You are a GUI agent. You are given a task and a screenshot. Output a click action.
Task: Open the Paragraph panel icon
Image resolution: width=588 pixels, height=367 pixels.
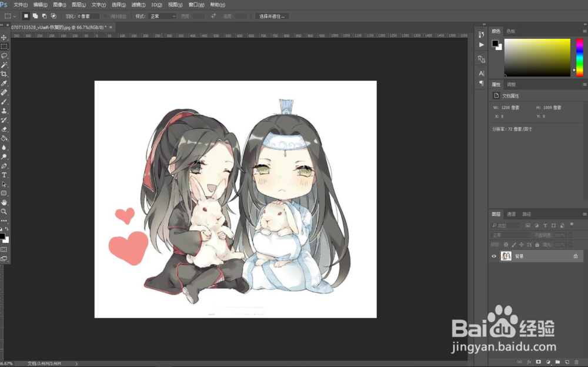tap(482, 84)
